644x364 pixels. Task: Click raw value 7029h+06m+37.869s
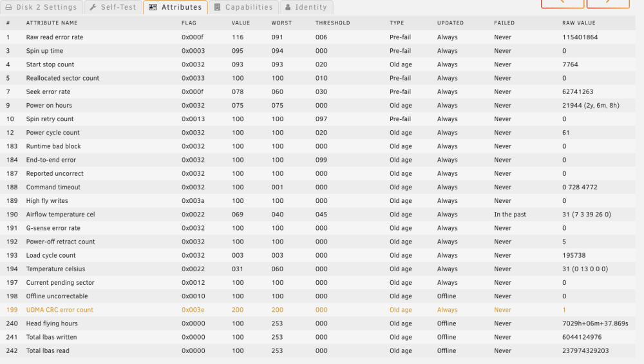click(x=595, y=323)
